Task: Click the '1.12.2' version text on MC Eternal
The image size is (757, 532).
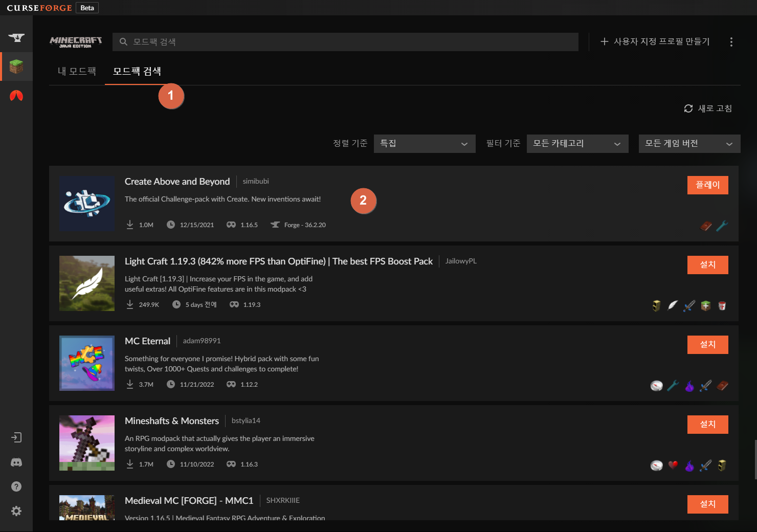Action: pyautogui.click(x=249, y=385)
